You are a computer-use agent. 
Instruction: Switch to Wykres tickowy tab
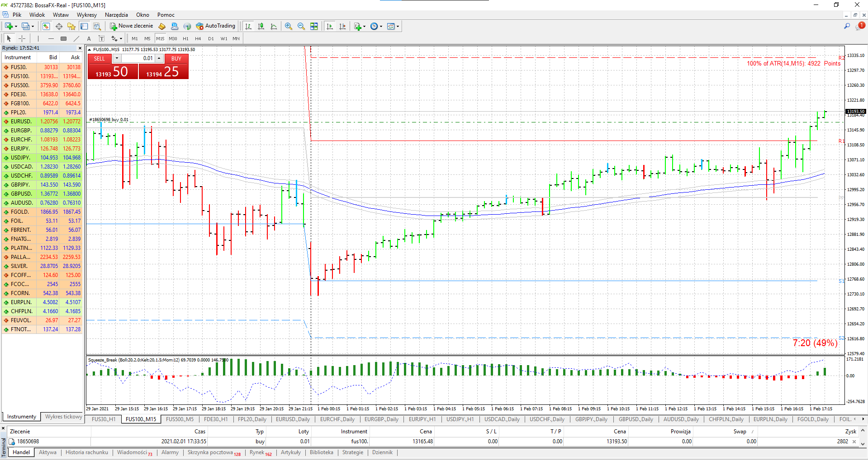tap(63, 417)
